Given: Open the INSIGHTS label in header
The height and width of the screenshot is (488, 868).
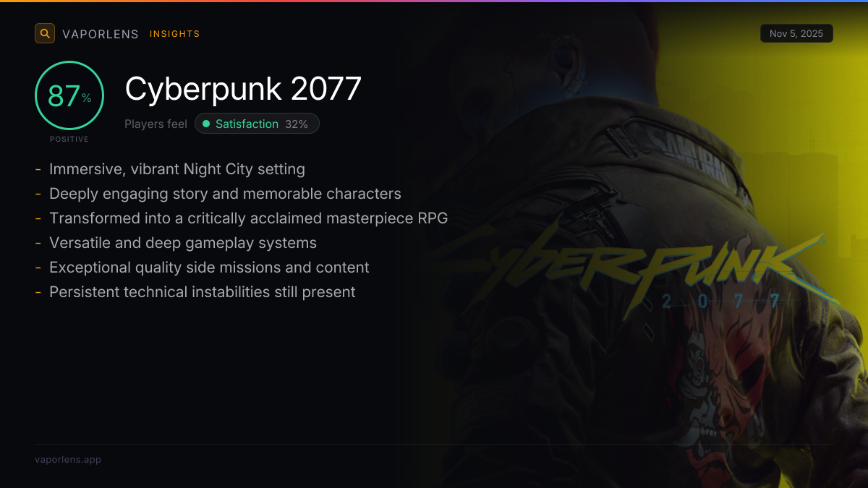Looking at the screenshot, I should coord(175,34).
